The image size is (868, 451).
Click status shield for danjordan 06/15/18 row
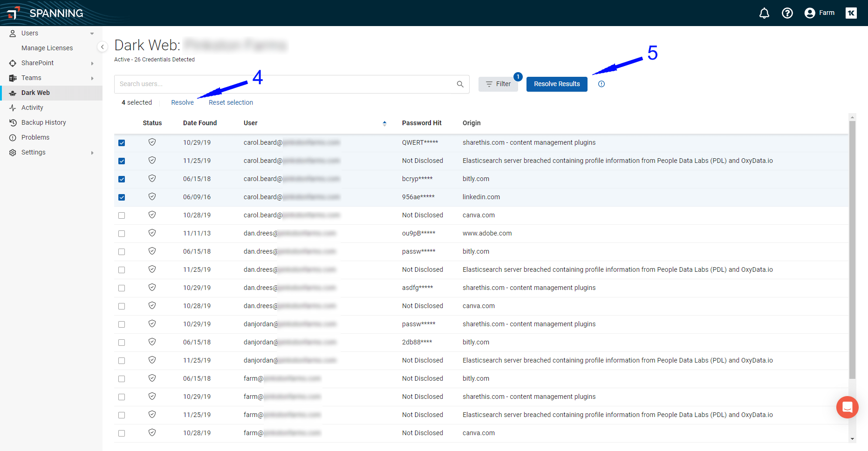(x=152, y=342)
